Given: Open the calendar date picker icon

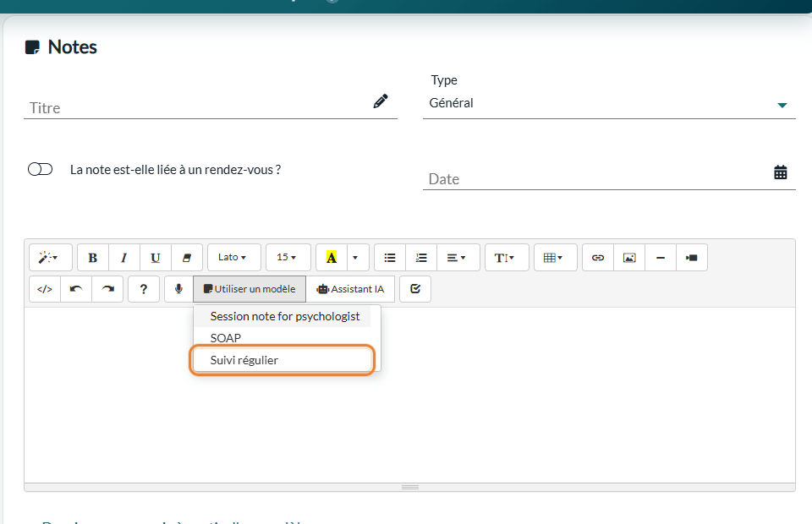Looking at the screenshot, I should 781,172.
